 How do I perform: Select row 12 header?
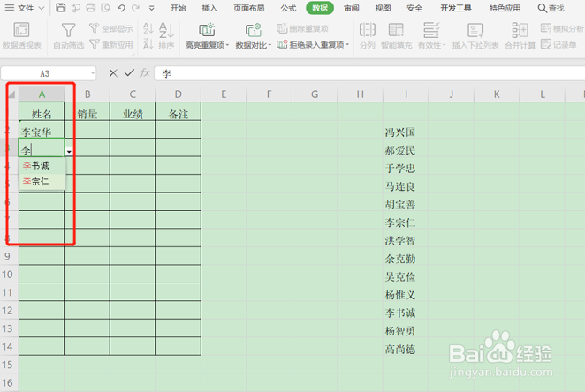pos(7,311)
